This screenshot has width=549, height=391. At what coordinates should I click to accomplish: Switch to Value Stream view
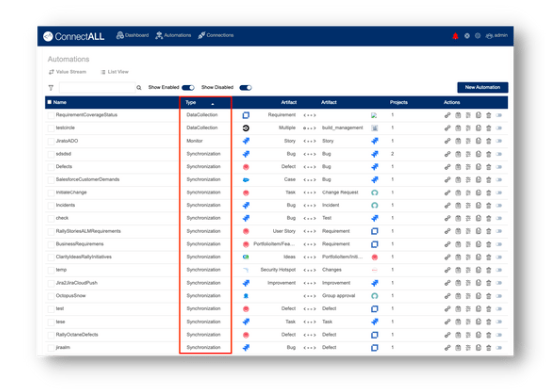tap(67, 72)
